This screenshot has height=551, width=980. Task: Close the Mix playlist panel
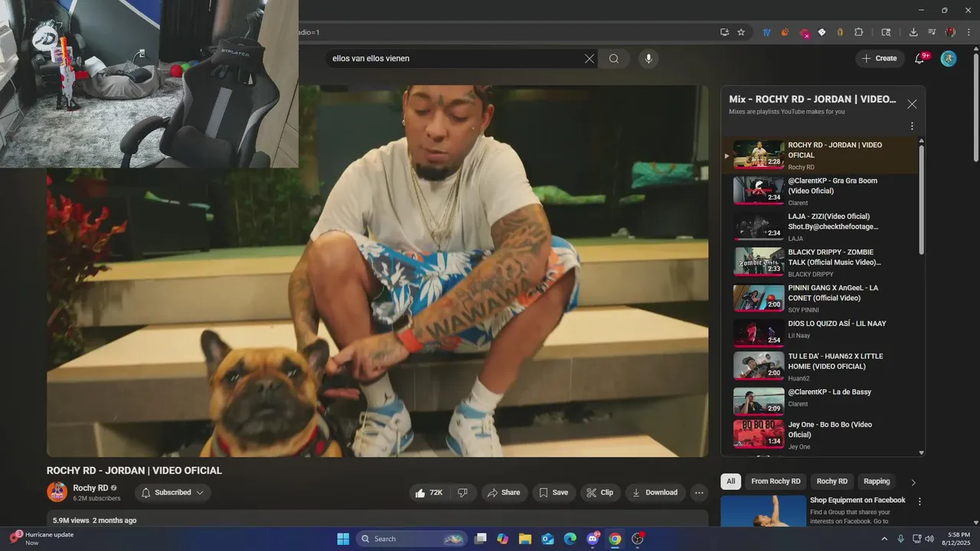(912, 104)
